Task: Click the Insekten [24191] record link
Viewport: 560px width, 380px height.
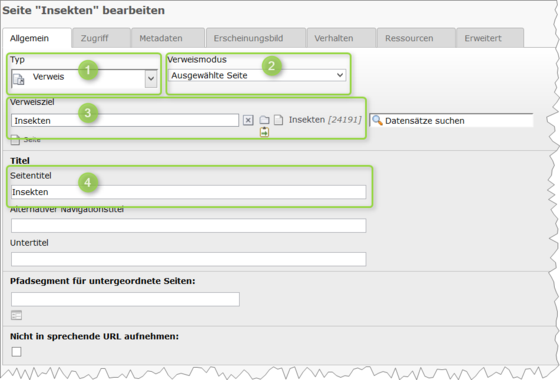Action: click(325, 120)
